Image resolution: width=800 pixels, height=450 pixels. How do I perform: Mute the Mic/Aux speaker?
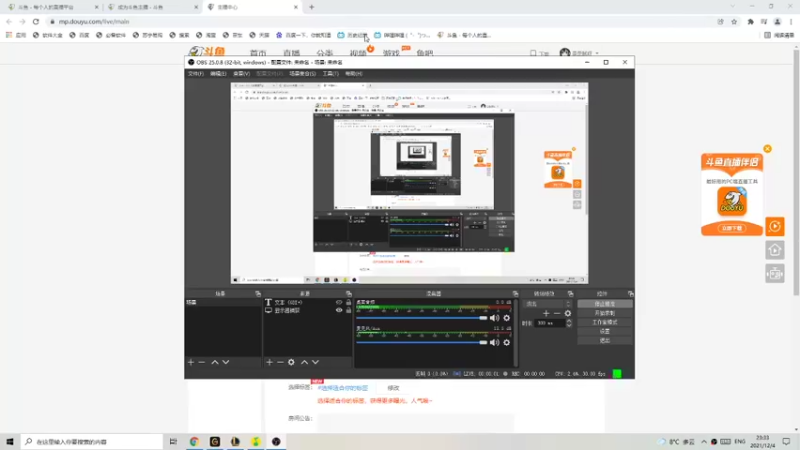click(494, 342)
